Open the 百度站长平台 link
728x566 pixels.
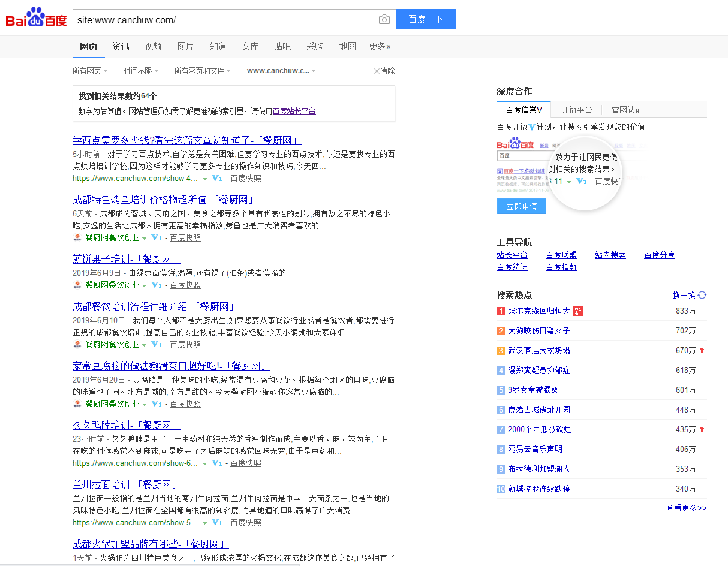(294, 111)
